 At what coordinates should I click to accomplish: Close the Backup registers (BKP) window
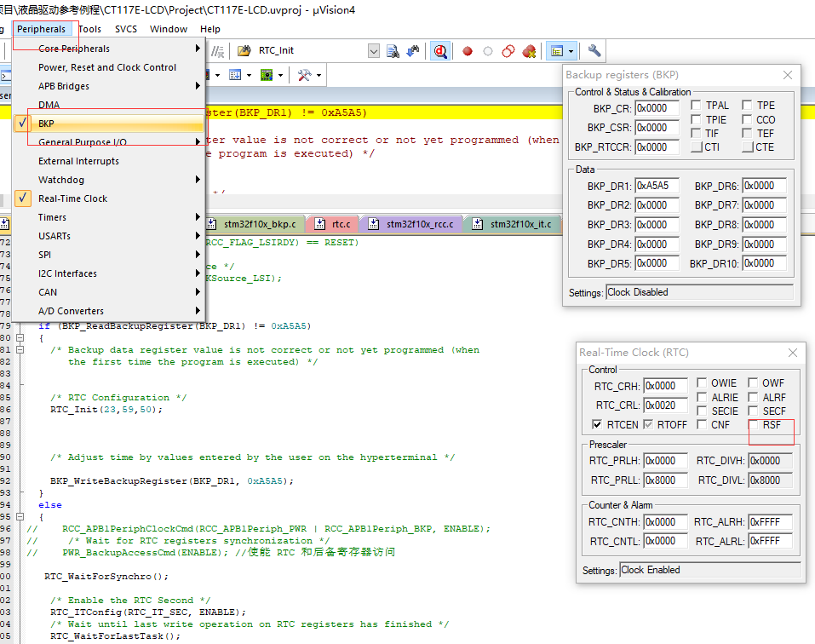point(788,75)
